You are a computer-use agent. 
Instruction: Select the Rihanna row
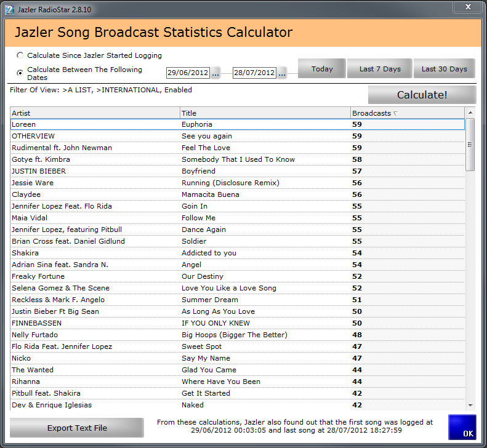[x=238, y=382]
